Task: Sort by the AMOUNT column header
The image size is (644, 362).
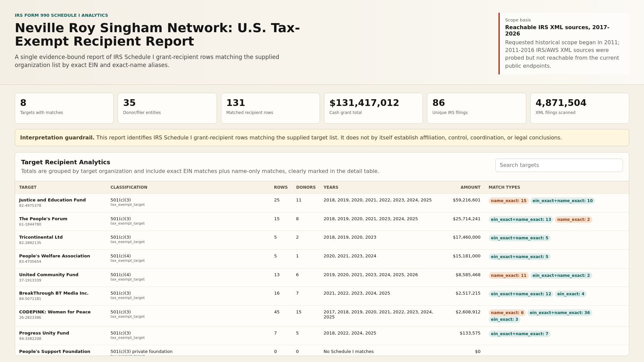Action: [470, 187]
